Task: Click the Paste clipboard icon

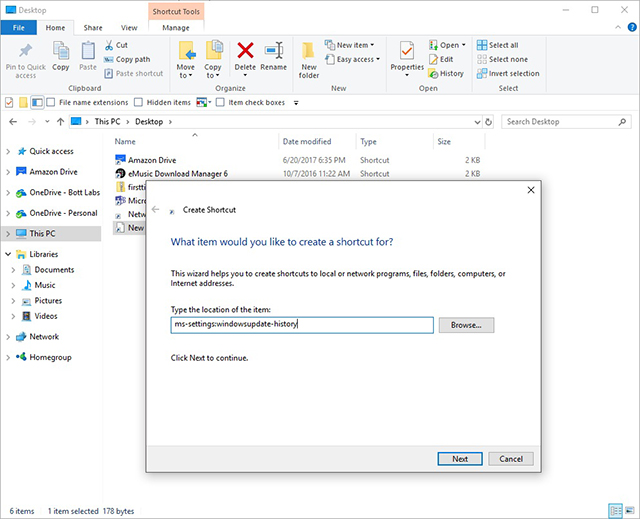Action: click(88, 51)
